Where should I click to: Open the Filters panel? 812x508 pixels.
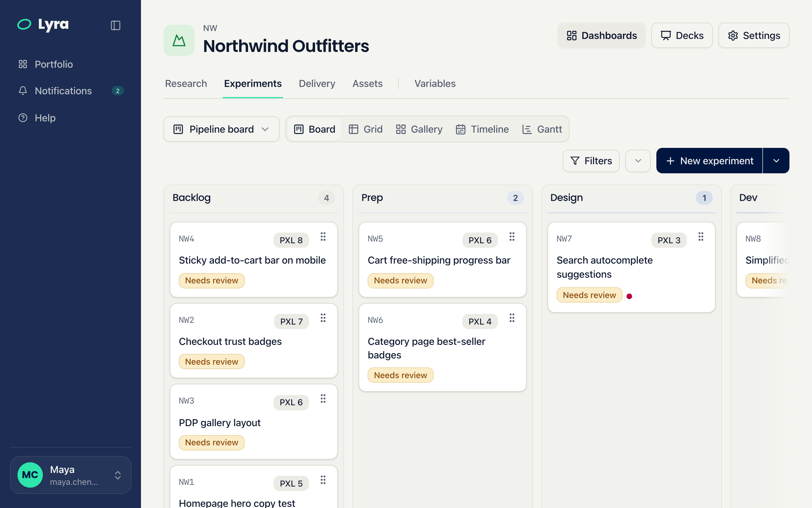coord(591,161)
